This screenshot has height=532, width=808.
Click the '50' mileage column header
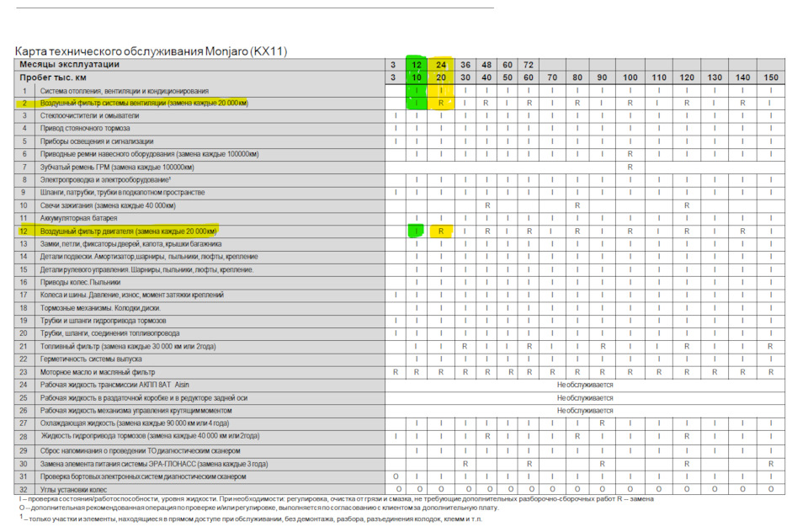point(508,77)
